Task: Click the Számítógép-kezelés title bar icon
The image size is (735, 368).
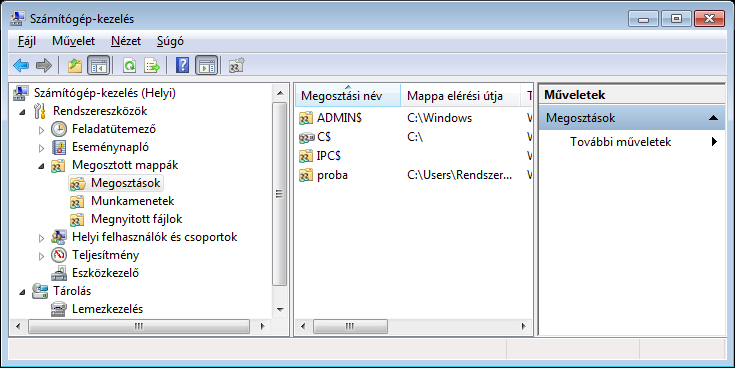Action: point(18,19)
